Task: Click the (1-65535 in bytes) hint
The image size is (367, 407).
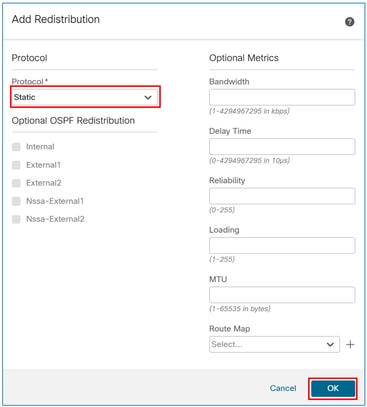Action: tap(240, 309)
